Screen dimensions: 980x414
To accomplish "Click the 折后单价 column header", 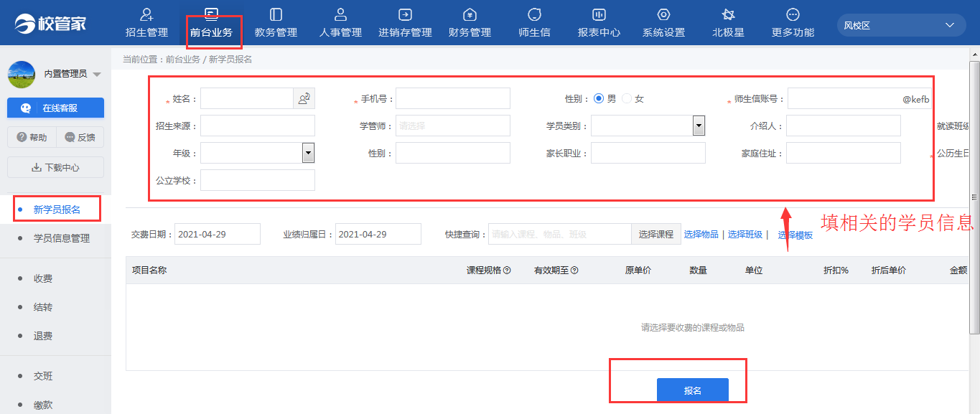I will click(x=889, y=270).
